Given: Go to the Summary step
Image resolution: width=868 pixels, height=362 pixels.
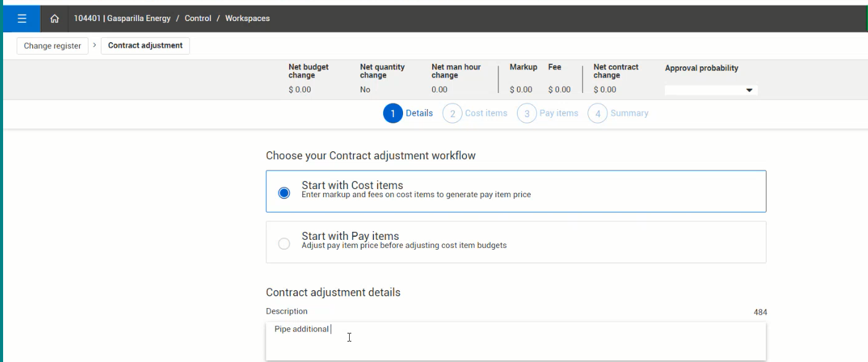Looking at the screenshot, I should point(629,113).
